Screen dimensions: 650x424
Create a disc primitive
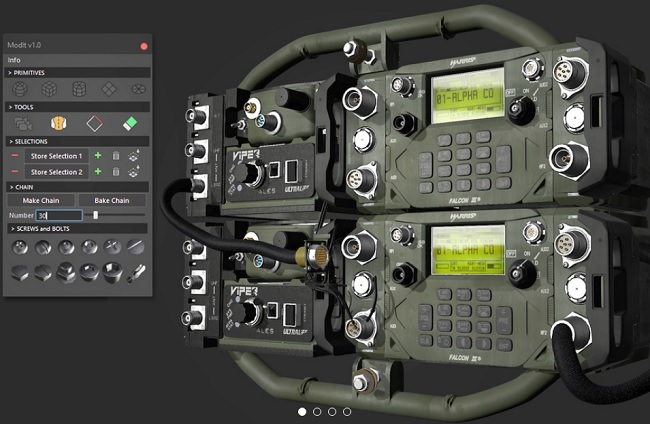pos(138,89)
